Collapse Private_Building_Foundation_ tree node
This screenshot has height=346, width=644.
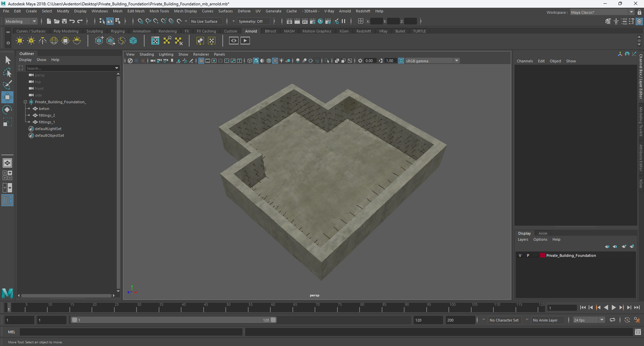click(25, 102)
